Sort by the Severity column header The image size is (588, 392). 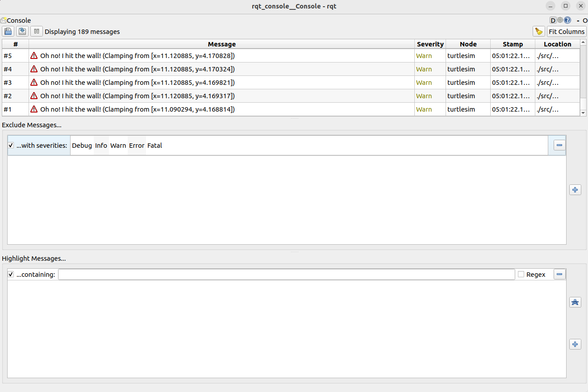pos(430,44)
